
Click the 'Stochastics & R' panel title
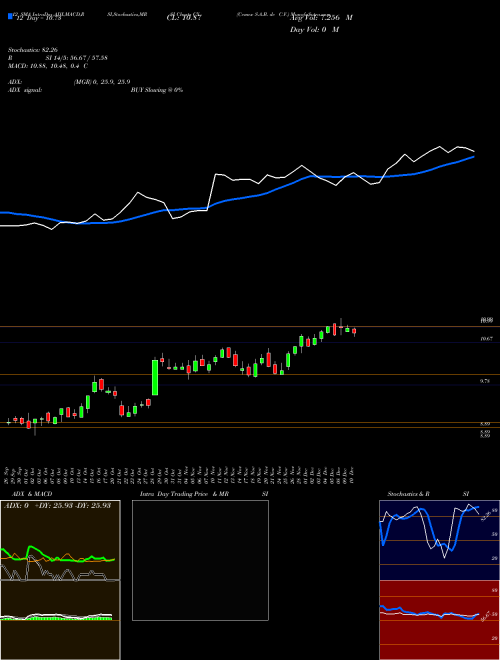409,494
